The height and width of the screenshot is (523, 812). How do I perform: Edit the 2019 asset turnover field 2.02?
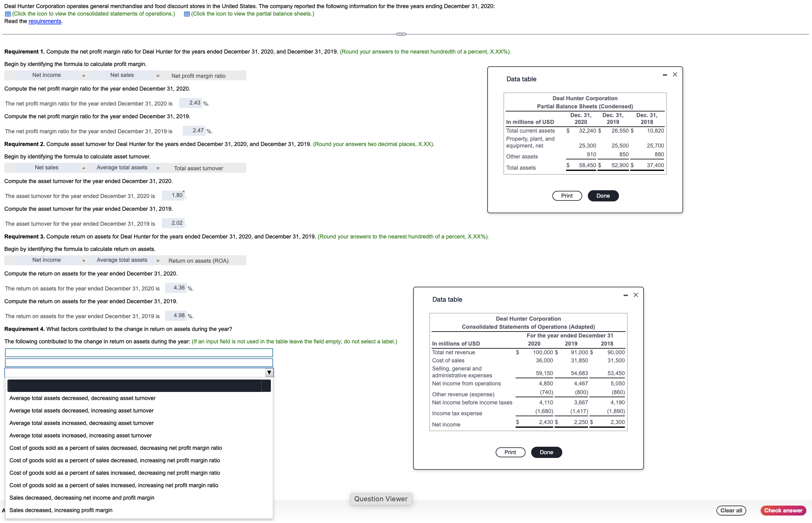click(x=173, y=223)
